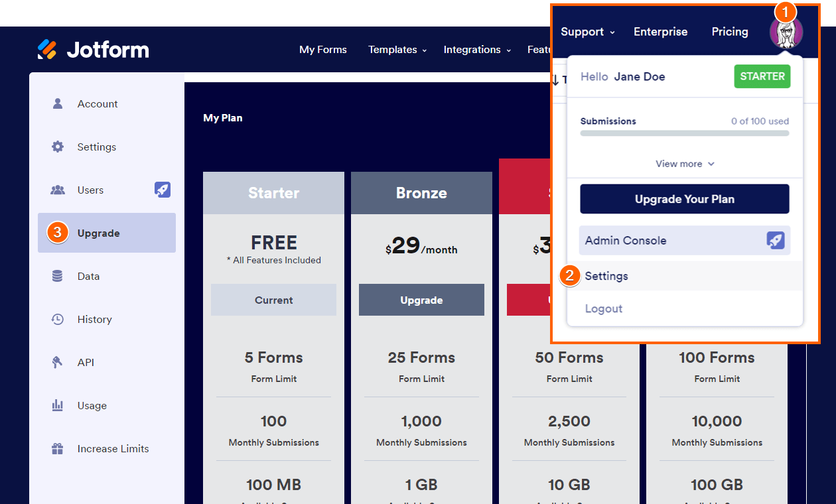Open the API sidebar tab
Screen dimensions: 836x504
[x=107, y=362]
